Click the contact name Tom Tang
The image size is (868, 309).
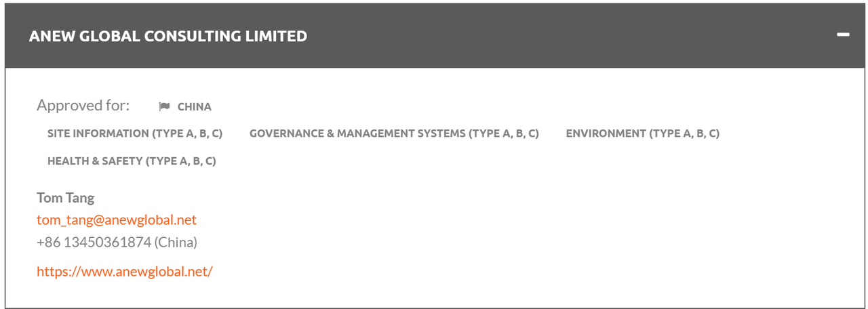(66, 198)
